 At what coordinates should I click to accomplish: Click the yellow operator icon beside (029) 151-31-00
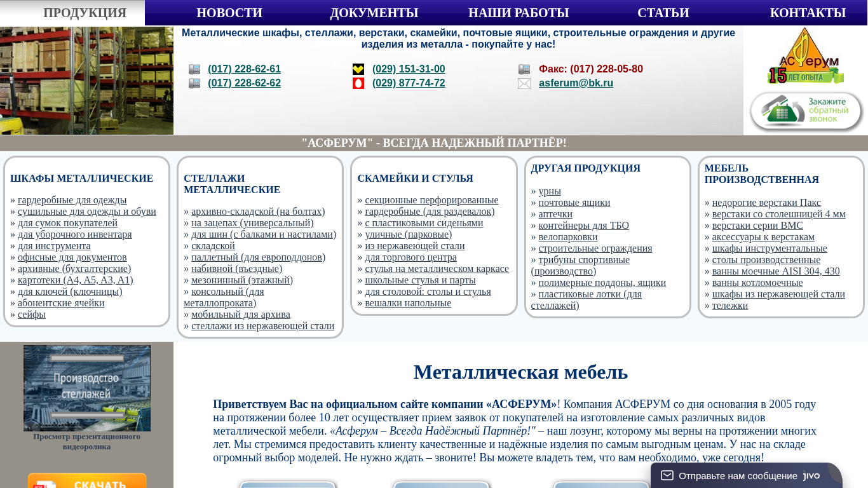pyautogui.click(x=358, y=69)
